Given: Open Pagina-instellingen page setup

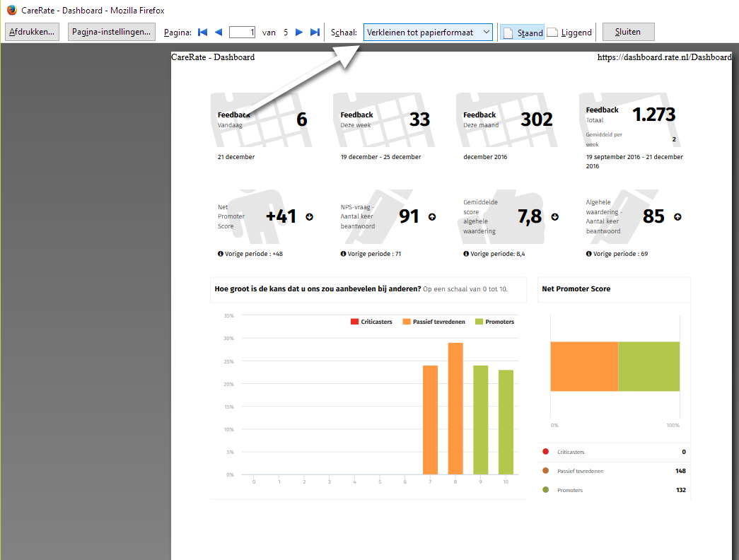Looking at the screenshot, I should (112, 32).
